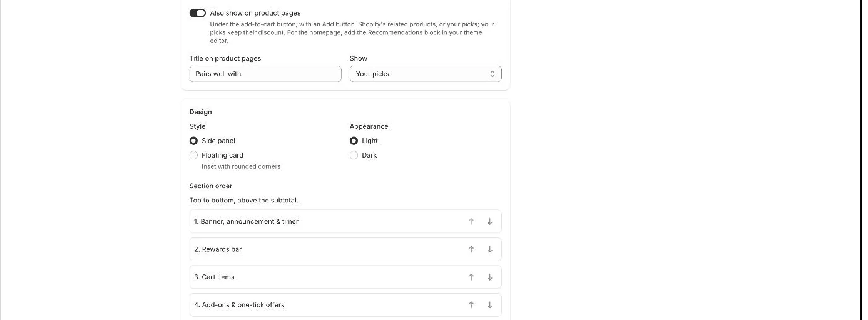868x320 pixels.
Task: Move Add-ons & one-tick offers down
Action: pos(490,305)
